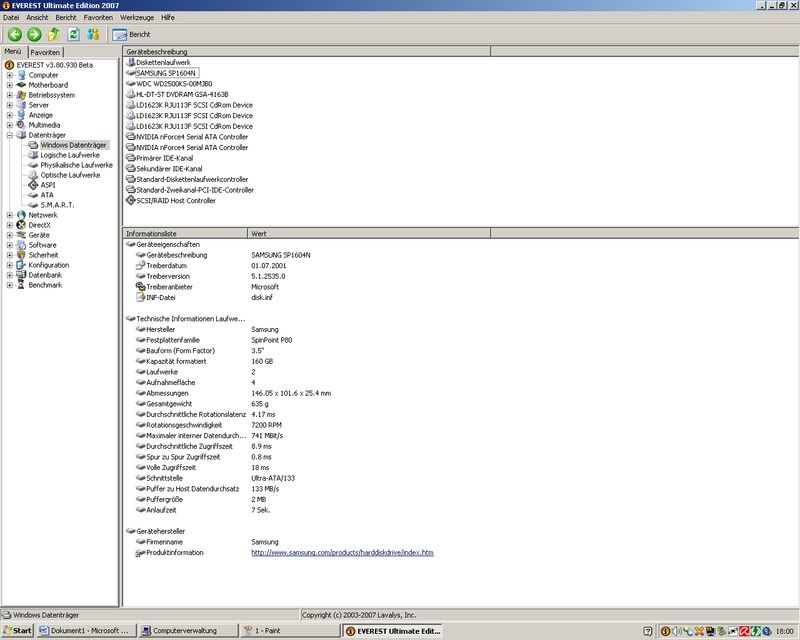This screenshot has height=640, width=800.
Task: Click the green Forward arrow toolbar icon
Action: (34, 34)
